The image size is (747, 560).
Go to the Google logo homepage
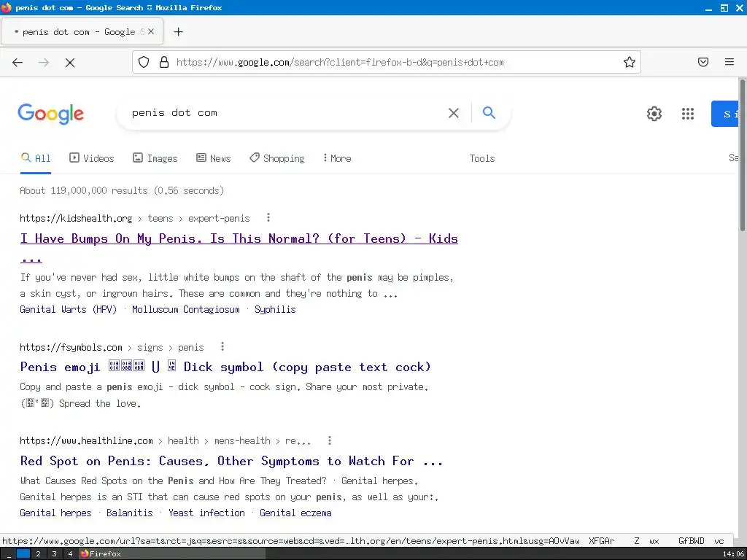point(50,114)
